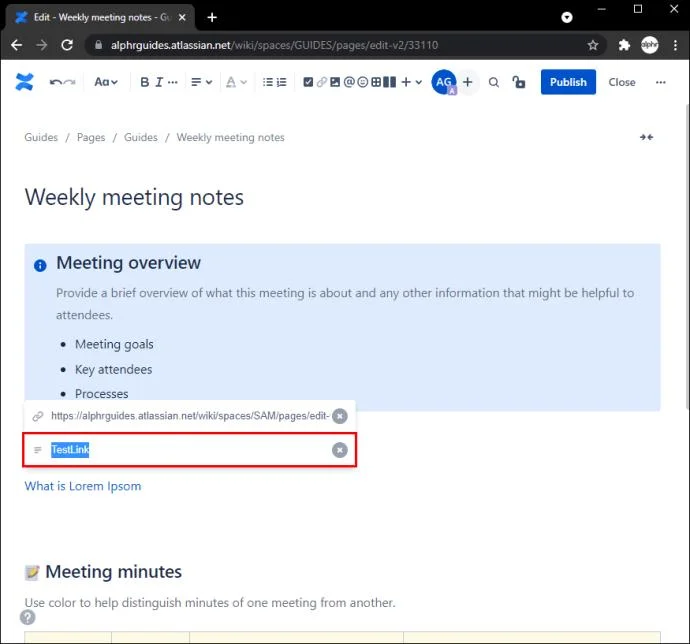Insert a numbered list

click(x=283, y=82)
